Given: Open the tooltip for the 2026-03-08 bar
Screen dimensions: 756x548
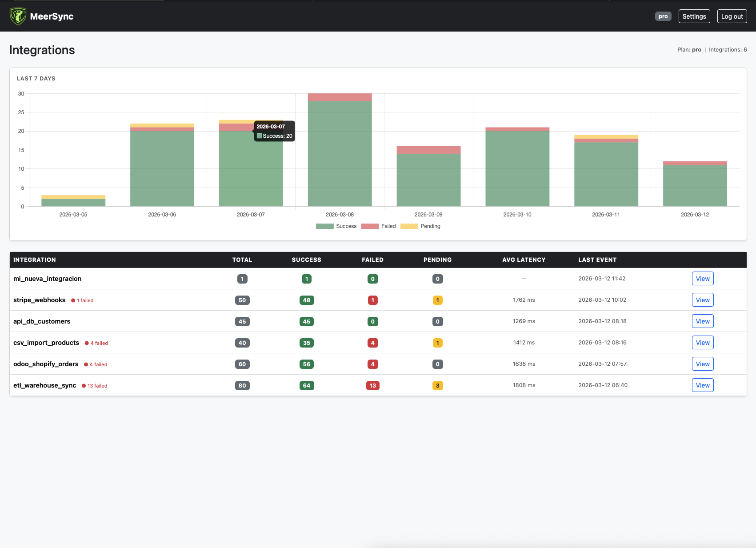Looking at the screenshot, I should tap(339, 151).
